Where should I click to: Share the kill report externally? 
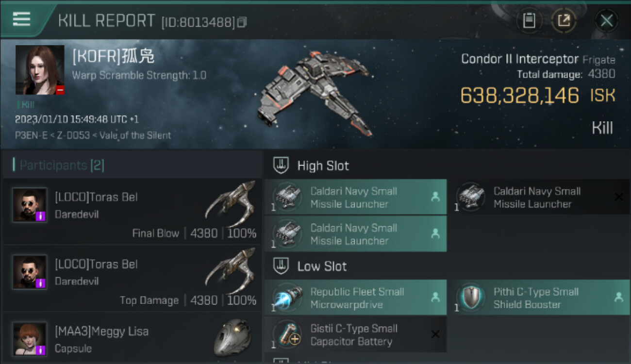coord(564,20)
